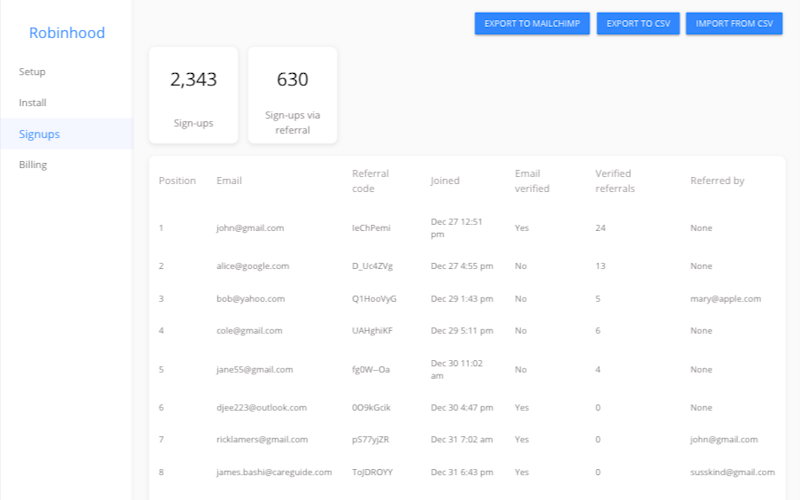Screen dimensions: 800x500
Task: Click the Robinhood project title
Action: (x=67, y=33)
